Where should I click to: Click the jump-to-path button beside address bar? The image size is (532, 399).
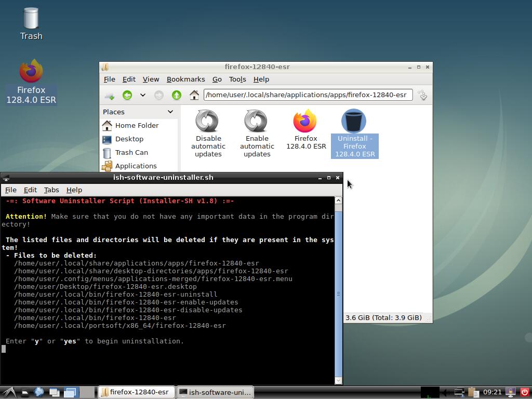click(x=422, y=95)
